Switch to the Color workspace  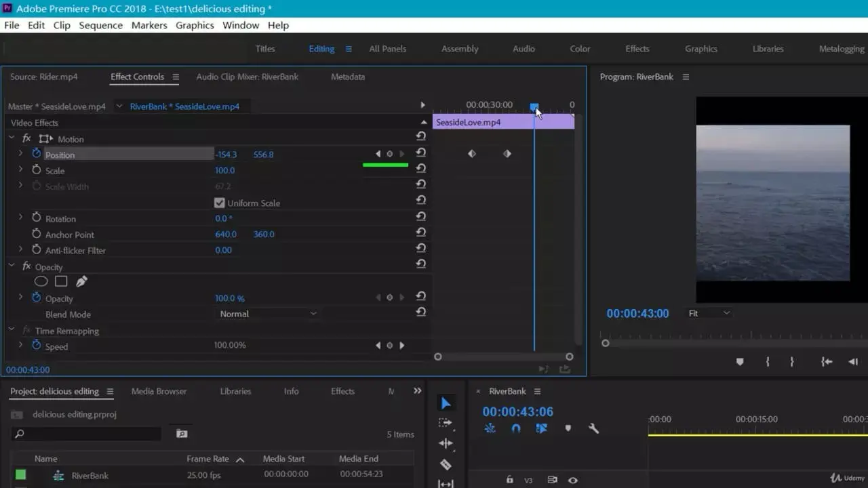coord(580,49)
